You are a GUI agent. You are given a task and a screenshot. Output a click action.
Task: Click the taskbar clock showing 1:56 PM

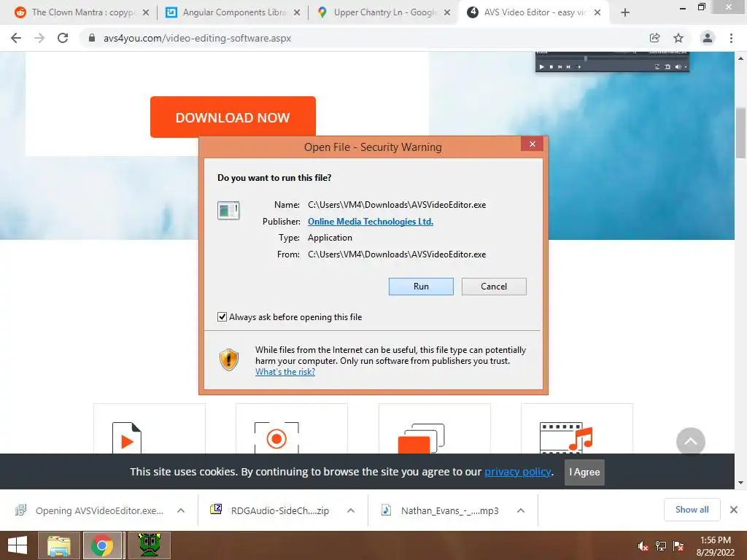tap(715, 546)
